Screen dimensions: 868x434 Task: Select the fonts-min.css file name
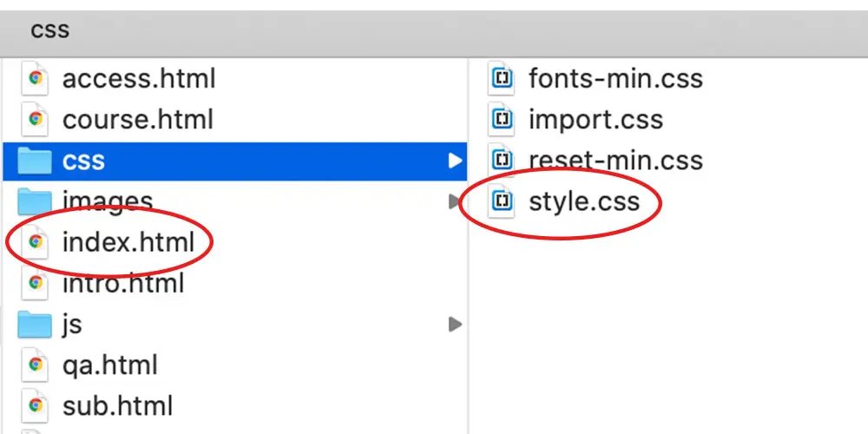pyautogui.click(x=615, y=79)
